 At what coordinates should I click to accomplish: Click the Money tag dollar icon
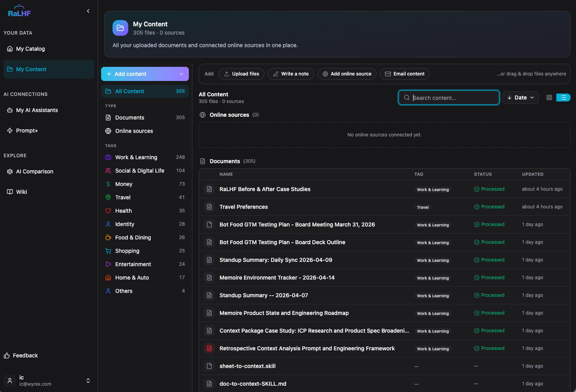(108, 184)
